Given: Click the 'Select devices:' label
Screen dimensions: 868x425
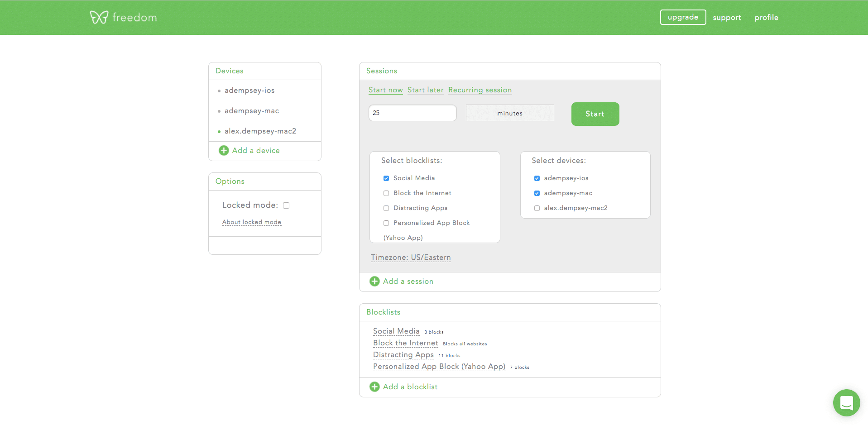Looking at the screenshot, I should [559, 161].
